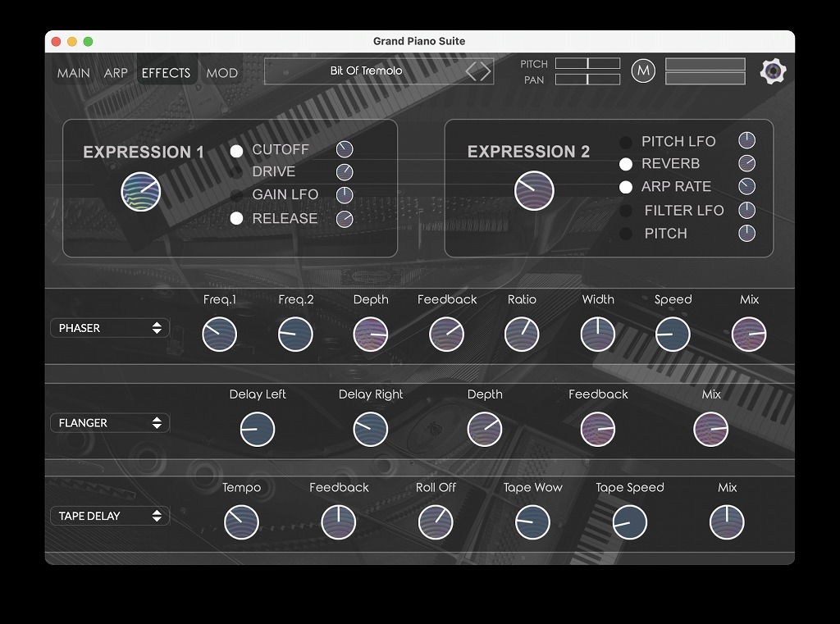Open settings via the gear icon

773,71
